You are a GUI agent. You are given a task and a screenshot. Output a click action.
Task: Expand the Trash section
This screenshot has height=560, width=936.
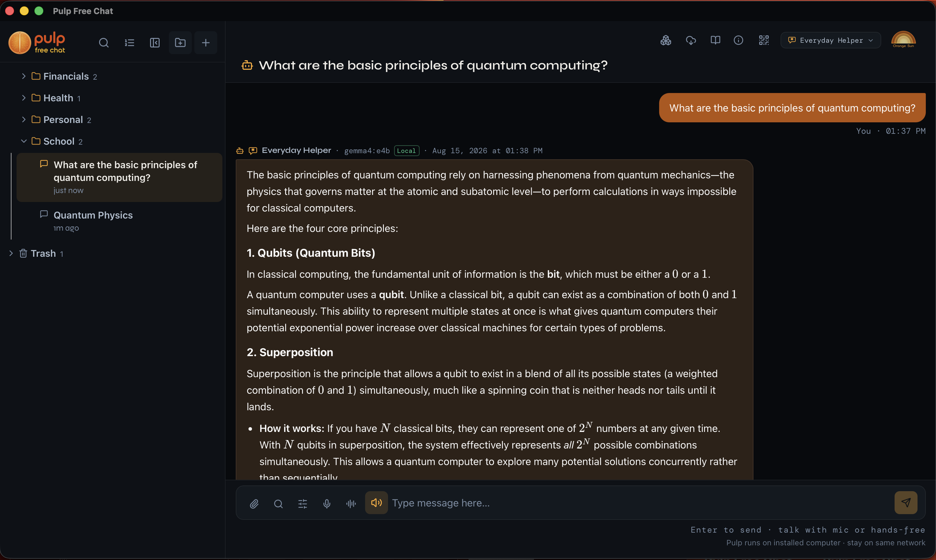[x=11, y=253]
